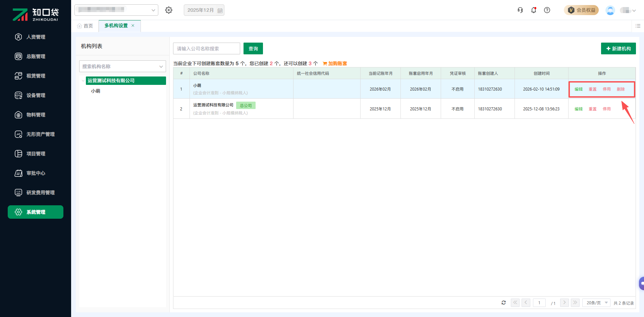Image resolution: width=644 pixels, height=317 pixels.
Task: Go to last page arrow
Action: pyautogui.click(x=575, y=303)
